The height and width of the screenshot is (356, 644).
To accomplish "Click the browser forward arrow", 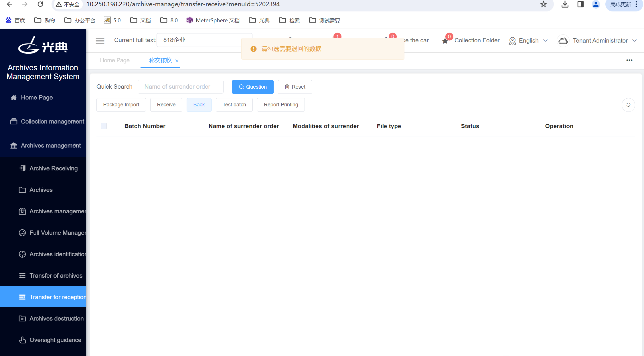I will click(25, 4).
